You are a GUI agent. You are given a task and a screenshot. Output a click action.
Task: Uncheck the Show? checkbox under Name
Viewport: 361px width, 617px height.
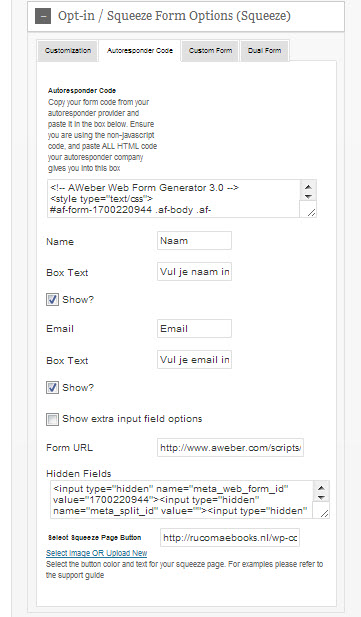click(x=52, y=299)
